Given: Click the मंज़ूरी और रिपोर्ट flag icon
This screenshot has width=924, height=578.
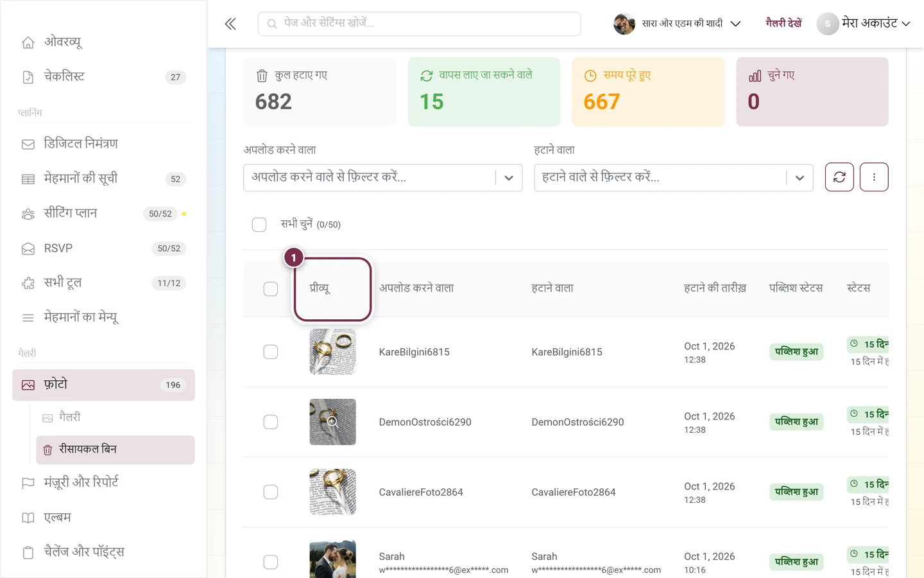Looking at the screenshot, I should coord(28,483).
